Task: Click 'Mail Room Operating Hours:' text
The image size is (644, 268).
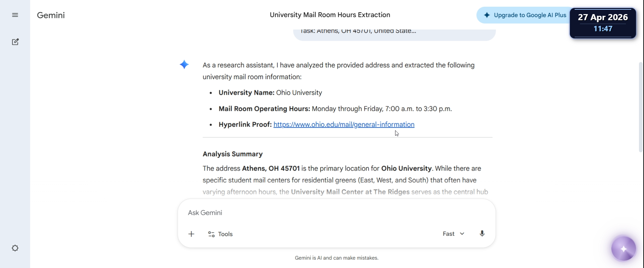Action: [x=264, y=109]
